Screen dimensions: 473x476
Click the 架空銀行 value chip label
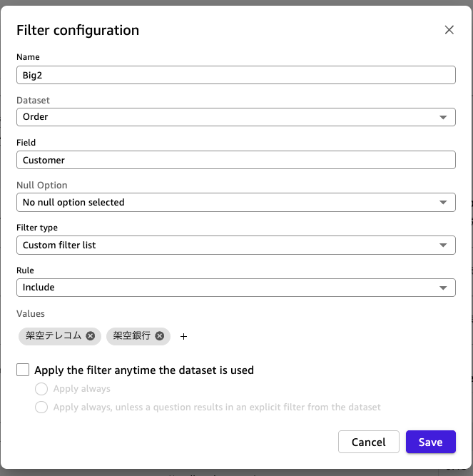pos(132,336)
